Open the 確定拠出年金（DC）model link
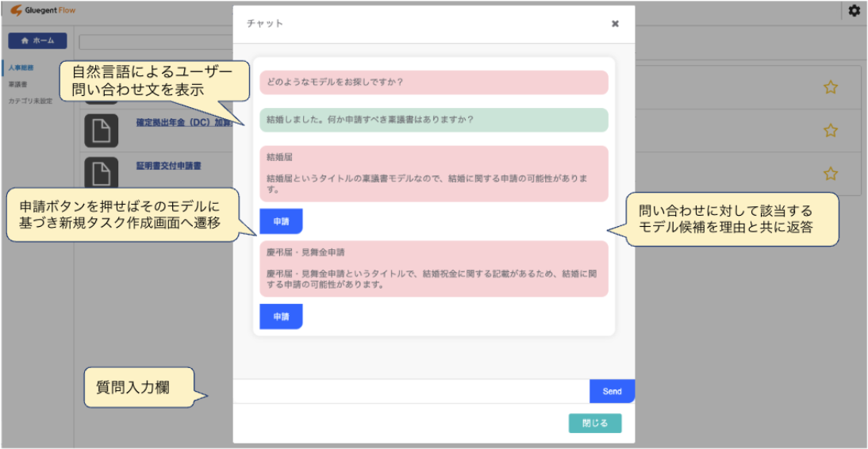The height and width of the screenshot is (449, 868). 182,122
